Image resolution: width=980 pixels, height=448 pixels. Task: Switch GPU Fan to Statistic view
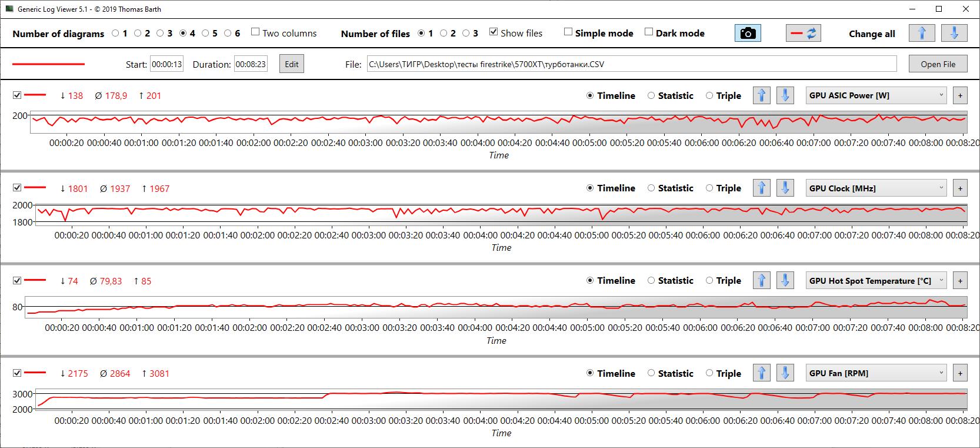(651, 373)
